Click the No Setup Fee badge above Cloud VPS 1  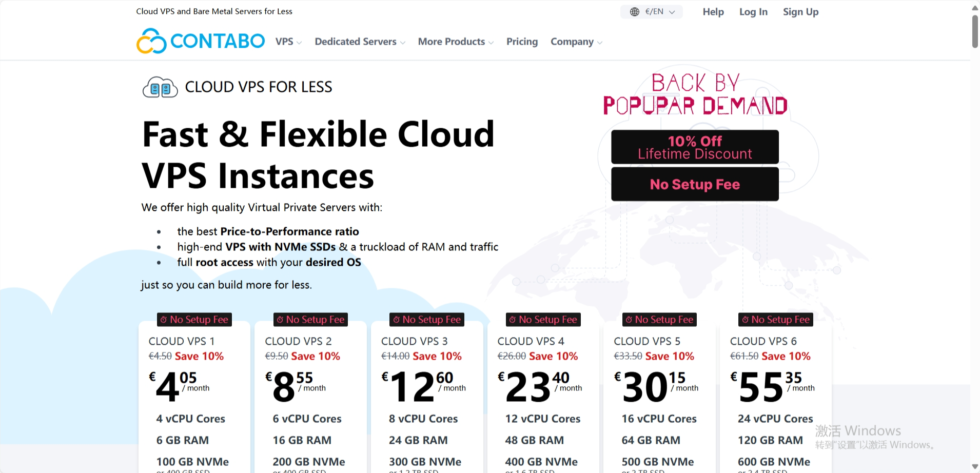pos(194,319)
